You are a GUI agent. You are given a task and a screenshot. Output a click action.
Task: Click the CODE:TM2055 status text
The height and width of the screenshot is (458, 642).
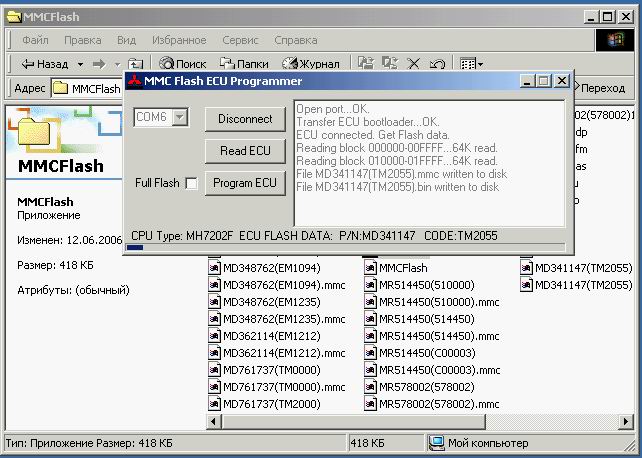click(461, 236)
